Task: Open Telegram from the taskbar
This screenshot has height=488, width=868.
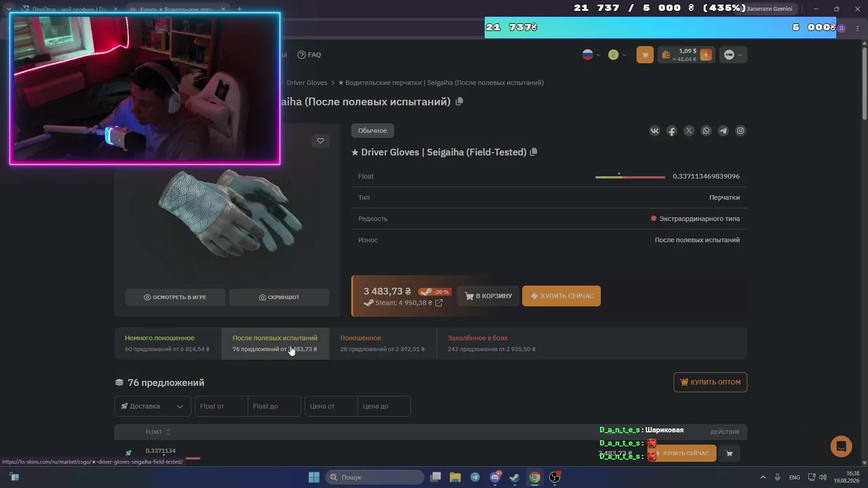Action: (475, 477)
